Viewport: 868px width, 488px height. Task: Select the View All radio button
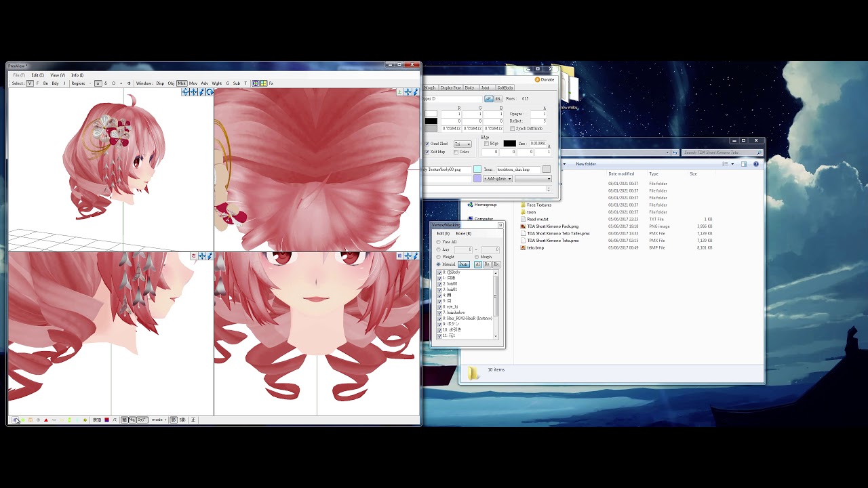point(439,242)
